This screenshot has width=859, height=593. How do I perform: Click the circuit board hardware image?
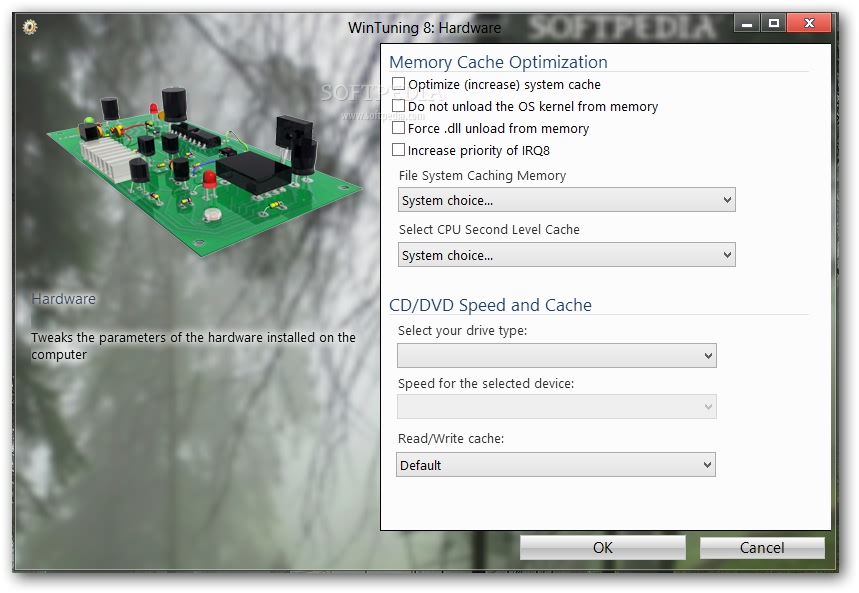[205, 172]
